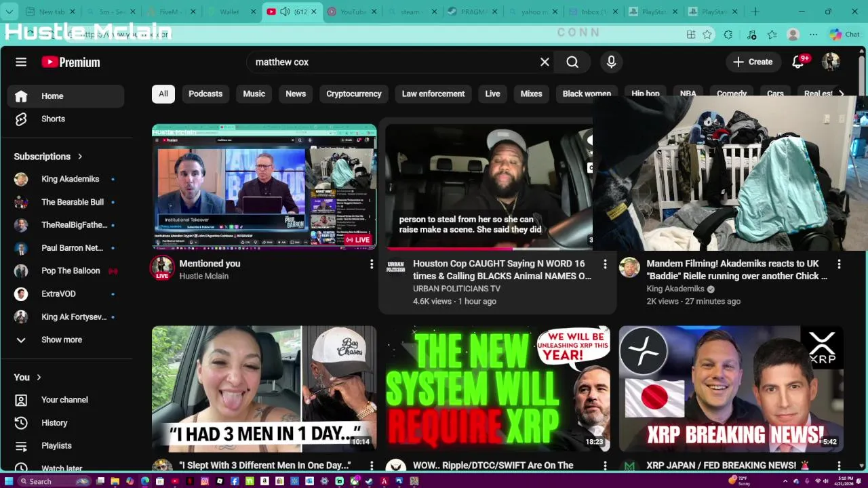Open Your channel in the sidebar
The width and height of the screenshot is (868, 488).
pos(66,399)
